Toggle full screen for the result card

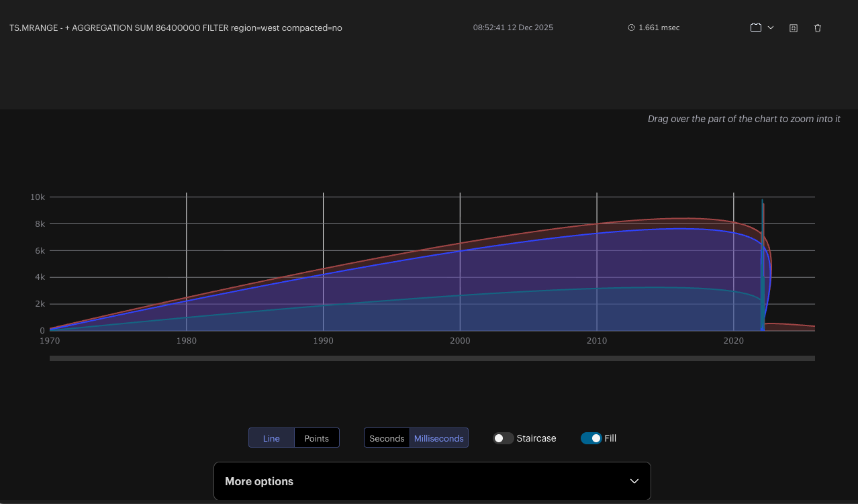(794, 28)
